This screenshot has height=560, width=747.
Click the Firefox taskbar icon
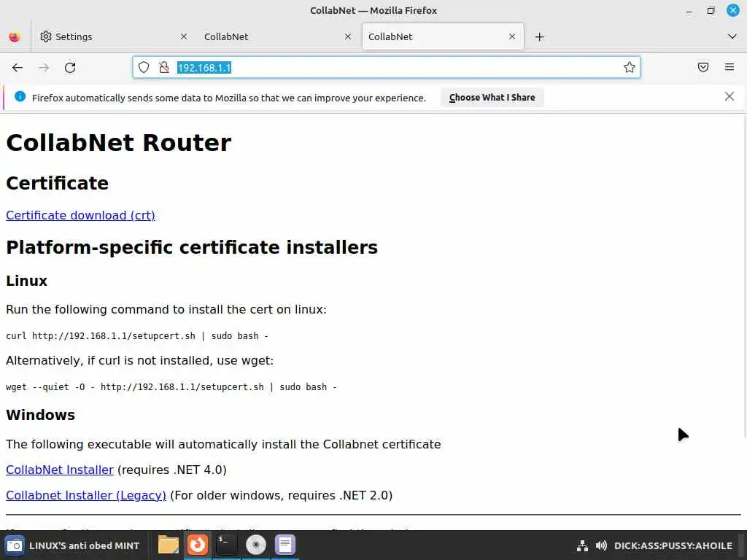point(197,545)
